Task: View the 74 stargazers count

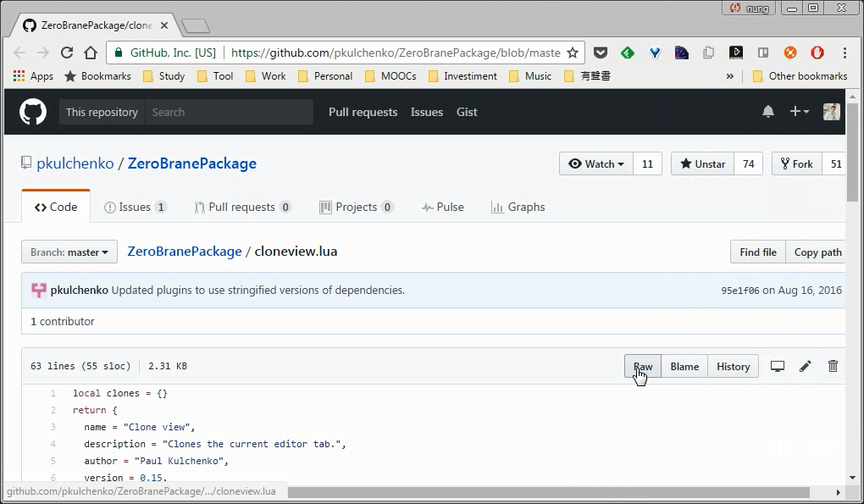Action: click(x=748, y=163)
